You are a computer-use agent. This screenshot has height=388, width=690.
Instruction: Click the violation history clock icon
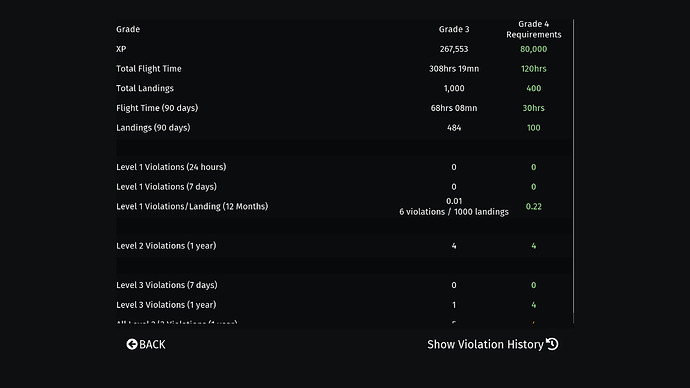click(x=552, y=344)
